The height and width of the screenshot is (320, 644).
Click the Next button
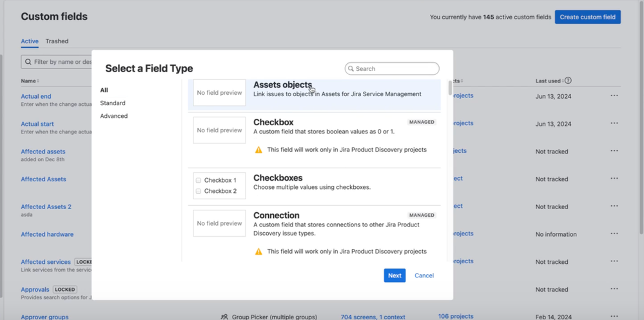395,275
